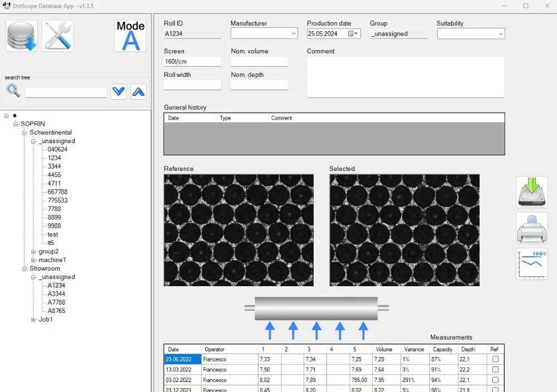Check Ref box for 23.06.2022 row
The width and height of the screenshot is (557, 392).
pyautogui.click(x=495, y=359)
